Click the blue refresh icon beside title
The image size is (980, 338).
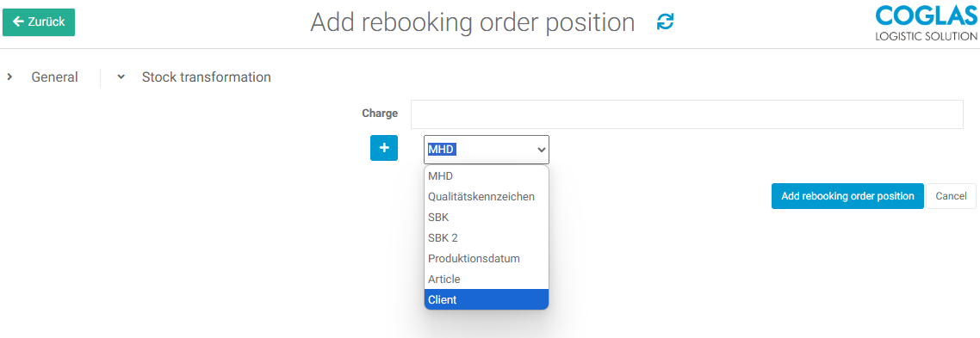665,22
